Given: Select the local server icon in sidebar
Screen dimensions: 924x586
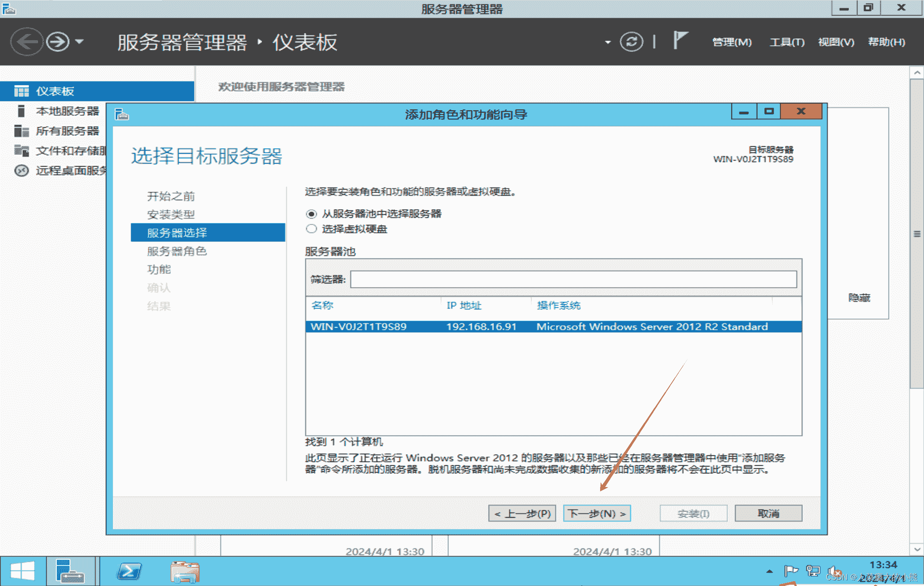Looking at the screenshot, I should tap(21, 111).
